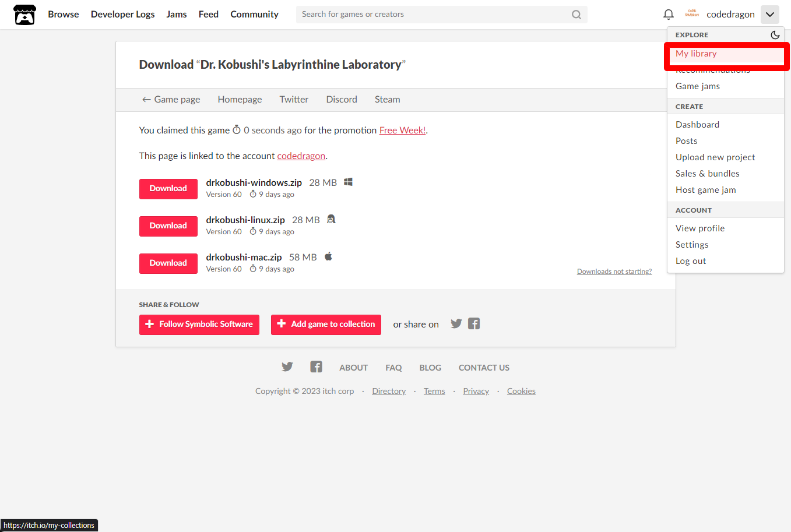Download drkobushi-windows.zip
The image size is (791, 532).
pyautogui.click(x=168, y=189)
